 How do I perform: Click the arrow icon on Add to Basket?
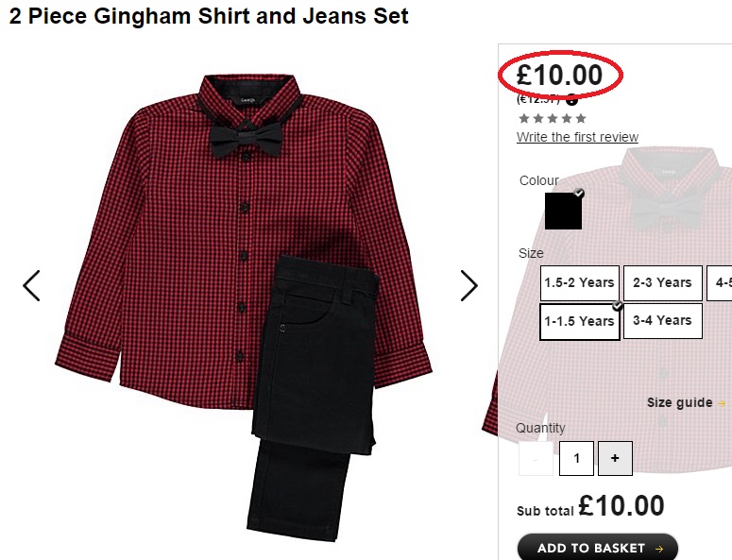point(659,549)
